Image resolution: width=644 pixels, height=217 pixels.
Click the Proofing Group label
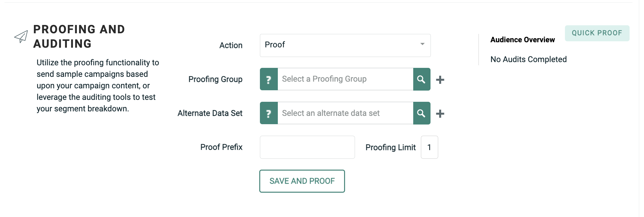coord(215,79)
